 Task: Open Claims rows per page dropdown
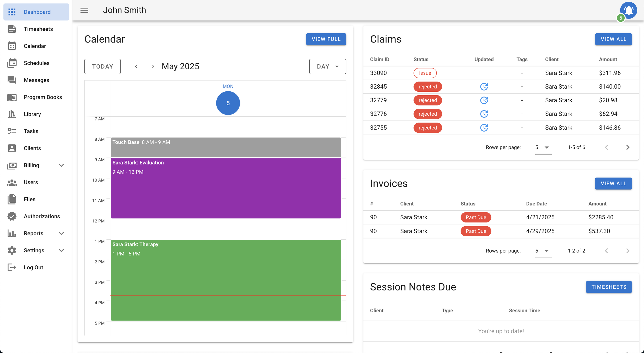click(x=543, y=147)
